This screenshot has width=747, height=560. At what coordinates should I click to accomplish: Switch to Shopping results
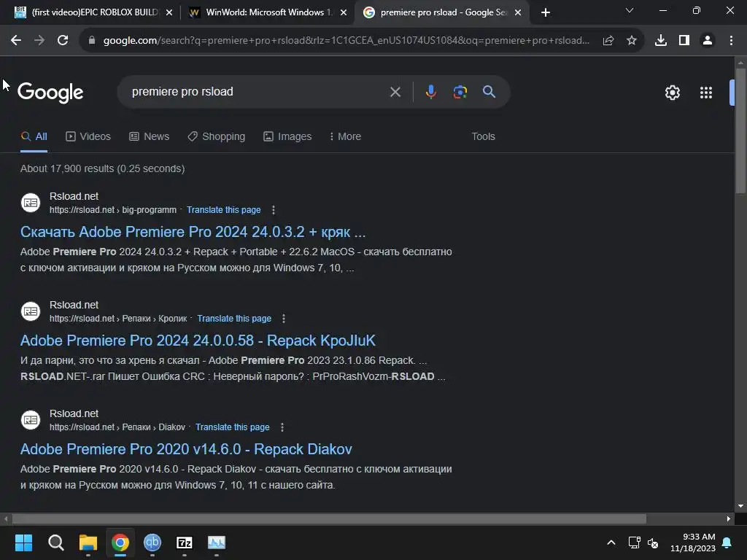216,136
